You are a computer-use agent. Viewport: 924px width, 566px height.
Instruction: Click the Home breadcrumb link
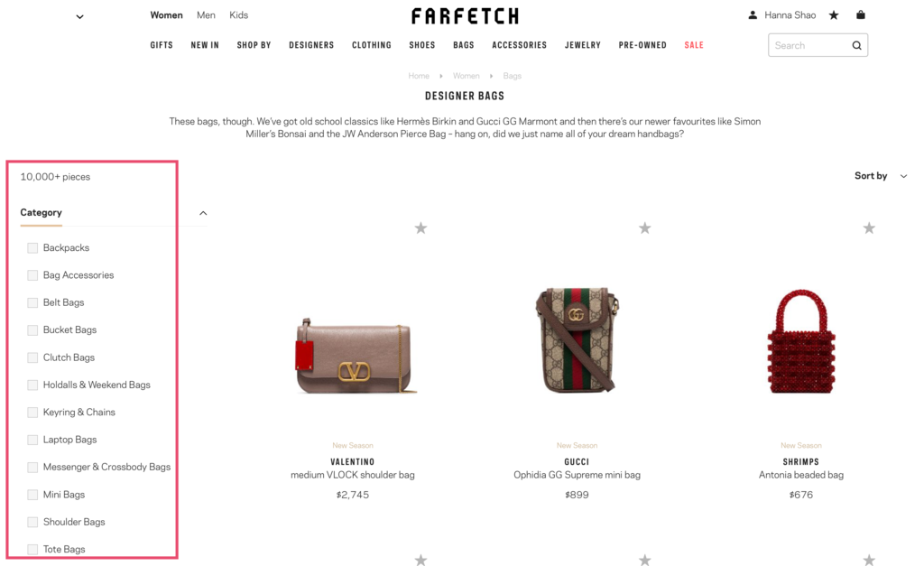pos(419,76)
